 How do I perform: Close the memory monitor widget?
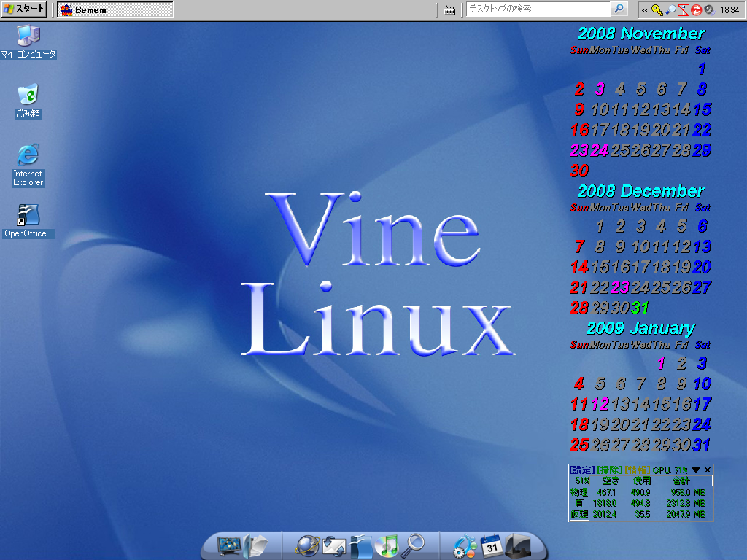pos(708,470)
